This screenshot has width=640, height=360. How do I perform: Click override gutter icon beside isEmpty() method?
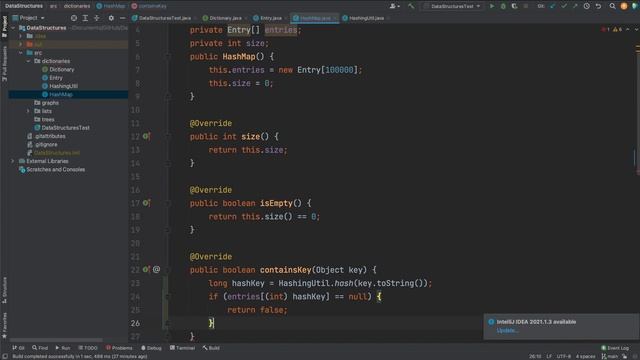click(x=146, y=203)
